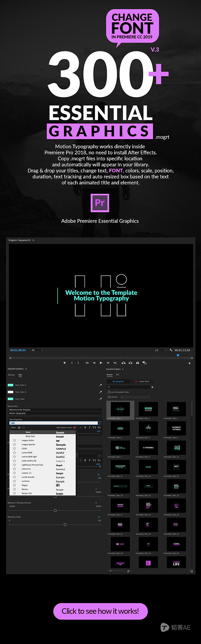The width and height of the screenshot is (201, 644).
Task: Switch to the Edit tab in the left panel
Action: click(20, 375)
